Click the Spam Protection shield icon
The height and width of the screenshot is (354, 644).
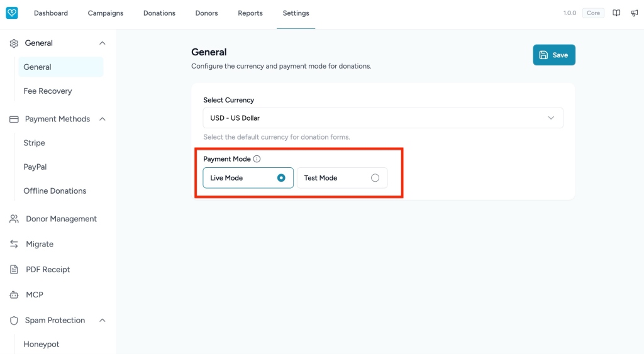(14, 320)
